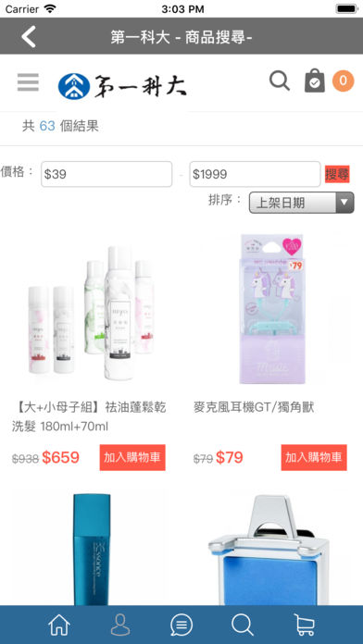Screen dimensions: 363x644
Task: Tap the back arrow in header
Action: [29, 36]
